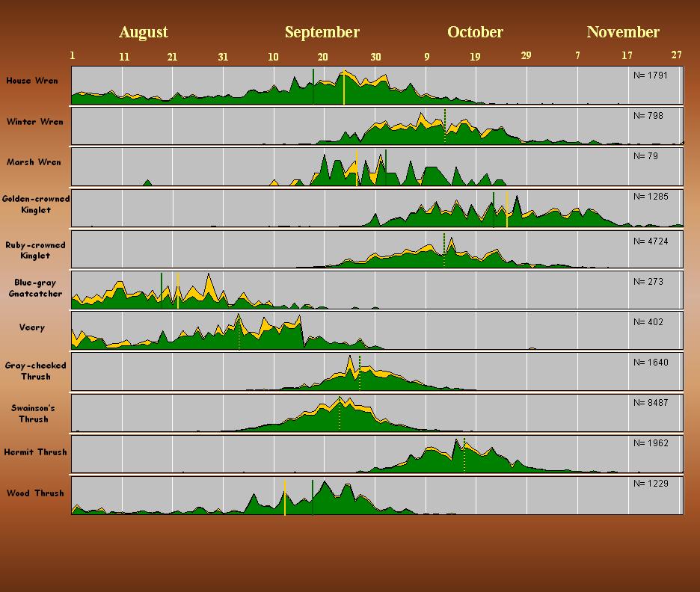Image resolution: width=700 pixels, height=592 pixels.
Task: Click the N= 8487 sample count
Action: click(x=650, y=403)
